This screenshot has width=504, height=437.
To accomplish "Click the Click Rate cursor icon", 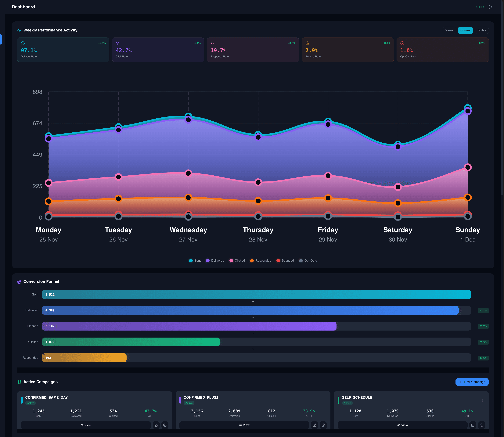I will point(118,43).
